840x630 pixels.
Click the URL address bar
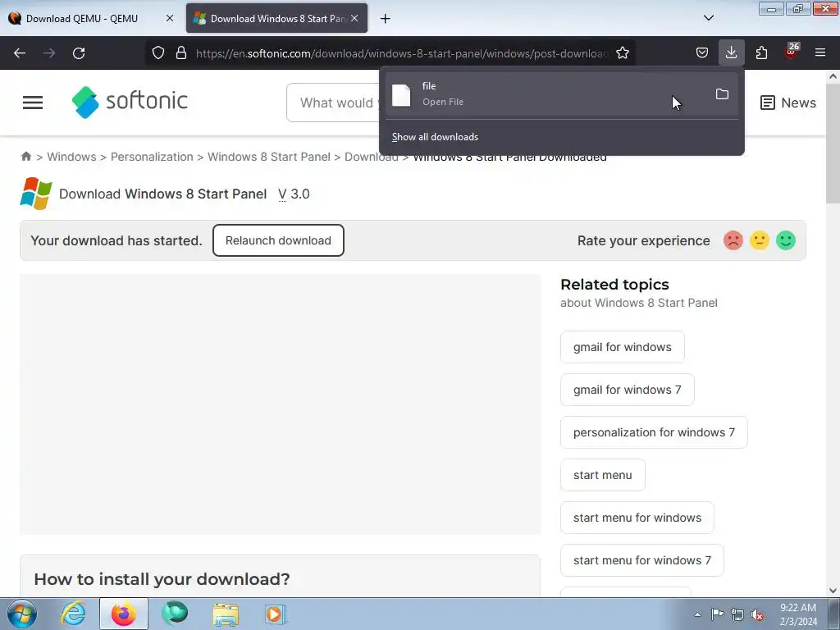[x=402, y=53]
